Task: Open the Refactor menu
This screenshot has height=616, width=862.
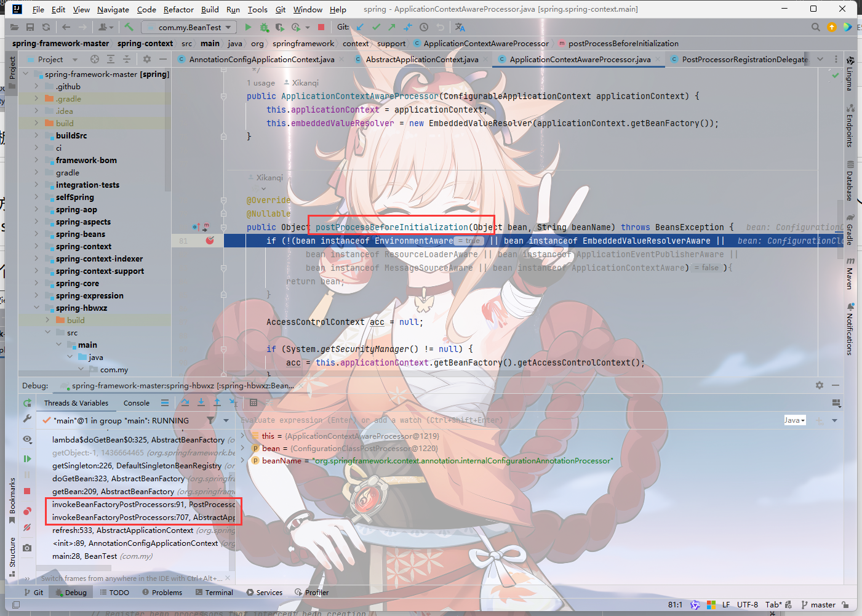Action: [x=178, y=9]
